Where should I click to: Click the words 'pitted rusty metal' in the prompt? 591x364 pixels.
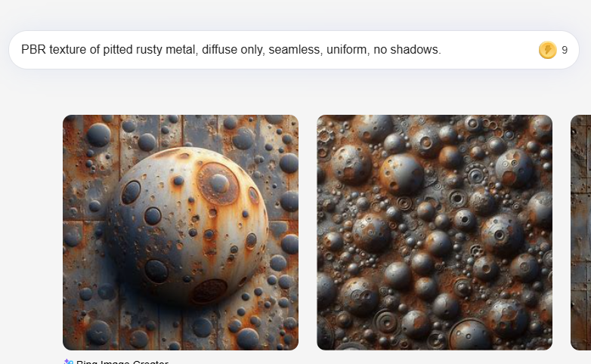point(150,49)
